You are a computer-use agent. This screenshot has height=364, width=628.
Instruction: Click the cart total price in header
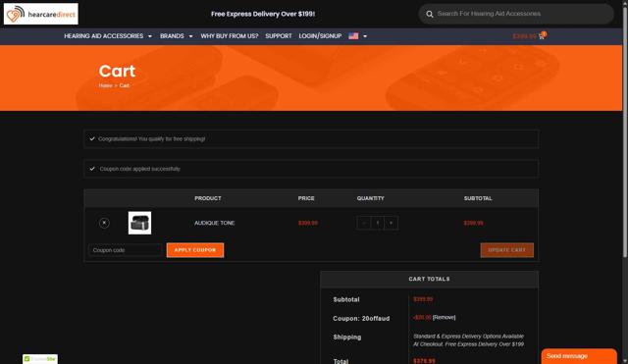524,36
